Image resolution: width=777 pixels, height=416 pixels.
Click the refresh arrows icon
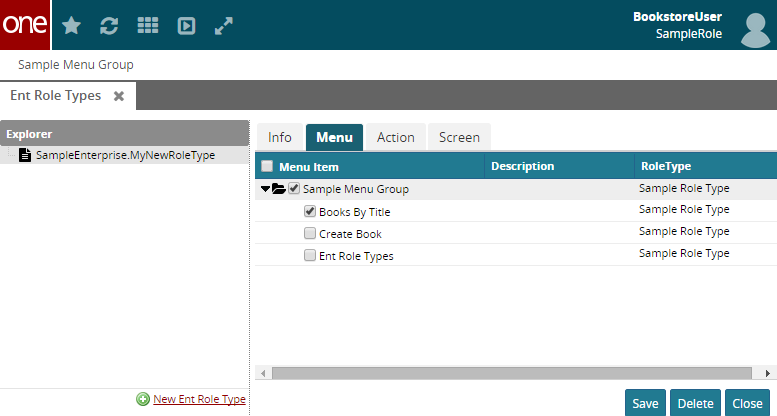tap(109, 26)
